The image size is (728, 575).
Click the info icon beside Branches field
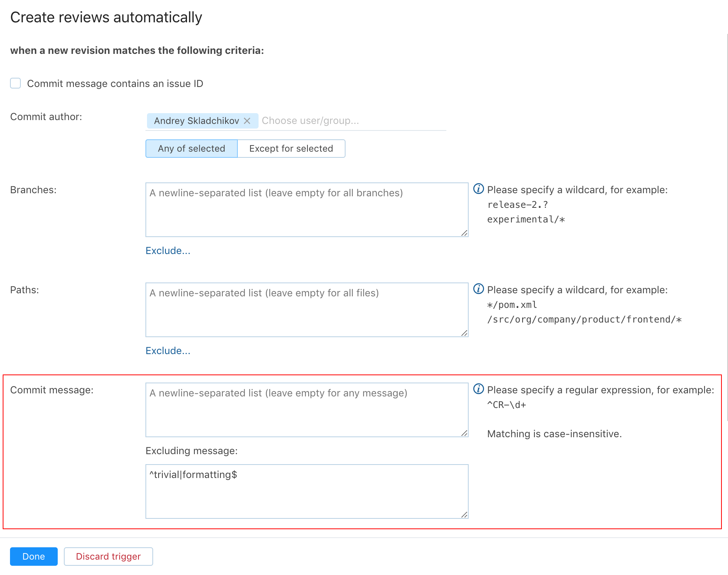478,189
